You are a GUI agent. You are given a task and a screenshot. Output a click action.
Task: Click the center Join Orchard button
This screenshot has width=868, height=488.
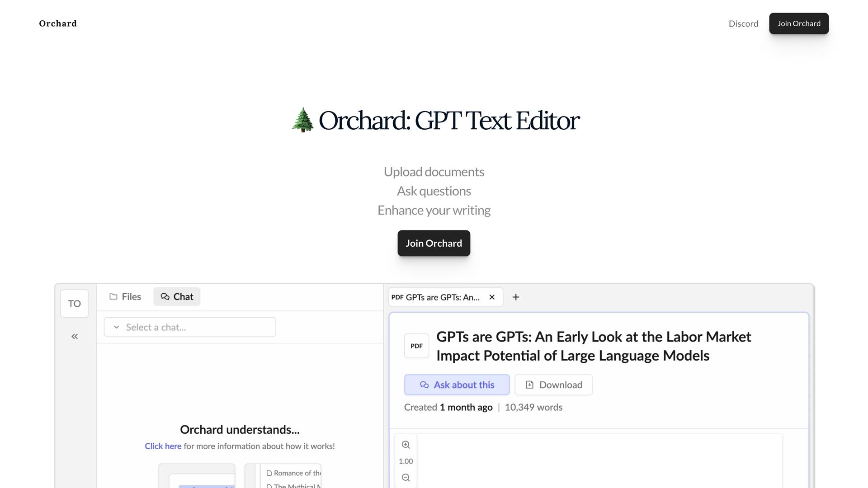[434, 243]
